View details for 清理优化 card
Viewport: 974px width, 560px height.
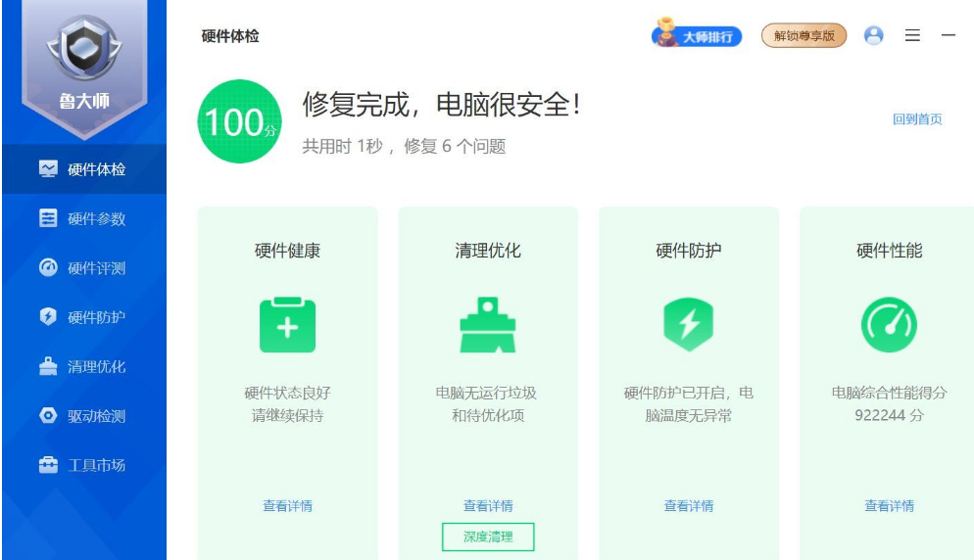[488, 506]
